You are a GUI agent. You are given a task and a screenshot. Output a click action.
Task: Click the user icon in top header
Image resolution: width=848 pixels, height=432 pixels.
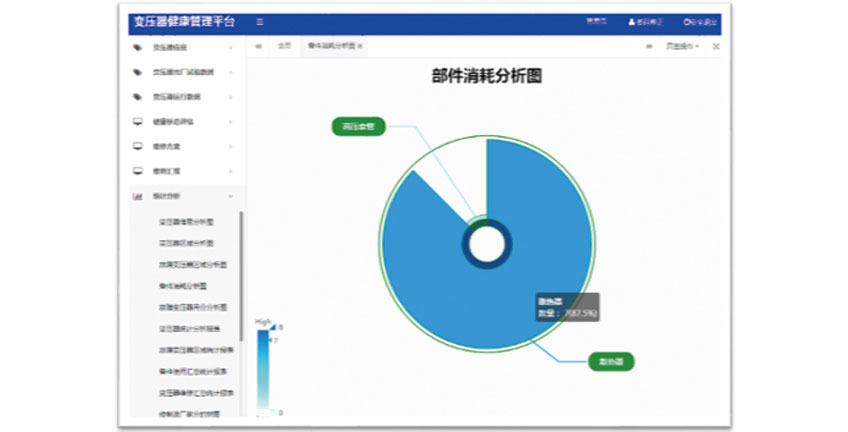coord(631,21)
